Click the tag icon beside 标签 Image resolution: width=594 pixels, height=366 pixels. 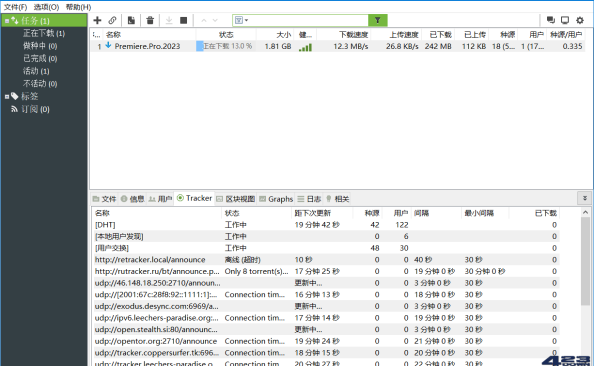[x=14, y=96]
